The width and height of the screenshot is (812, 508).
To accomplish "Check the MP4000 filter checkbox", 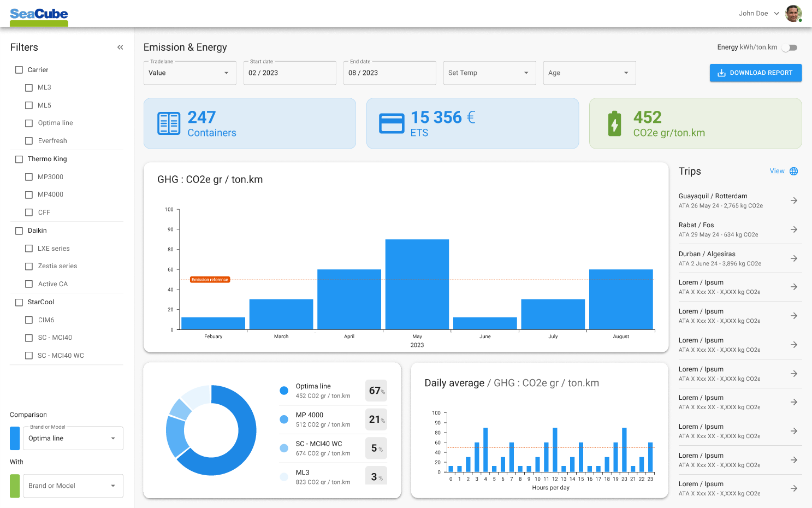I will (x=29, y=194).
